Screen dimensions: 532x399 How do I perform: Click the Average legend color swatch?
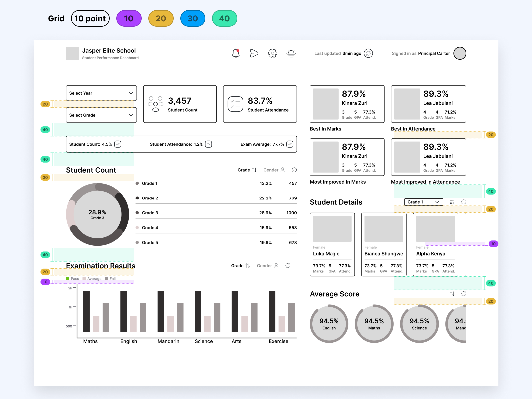click(84, 278)
